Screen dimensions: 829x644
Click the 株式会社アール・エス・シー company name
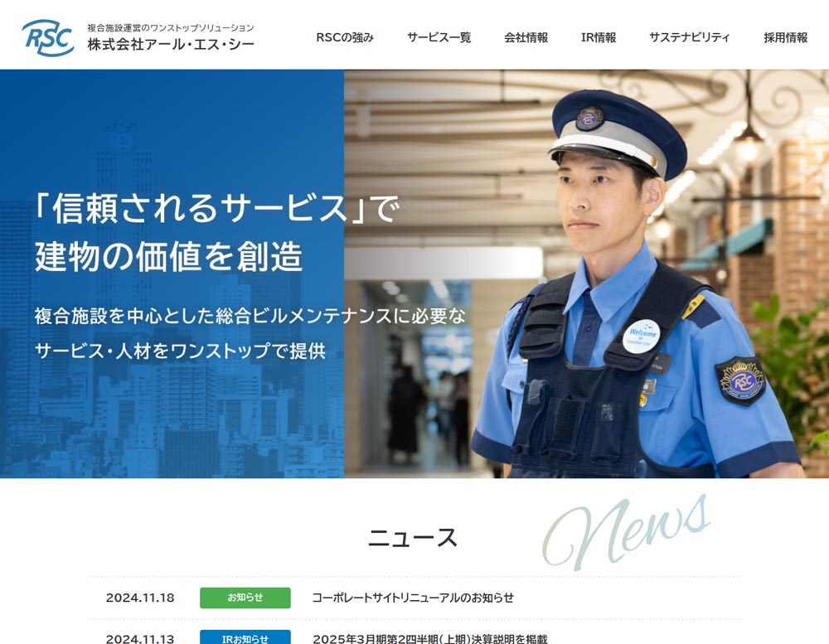pyautogui.click(x=171, y=45)
